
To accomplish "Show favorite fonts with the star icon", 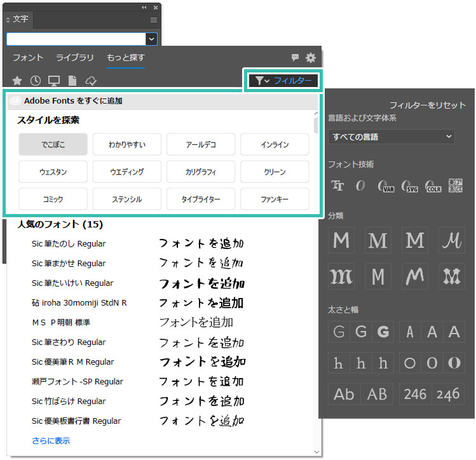I will tap(17, 81).
